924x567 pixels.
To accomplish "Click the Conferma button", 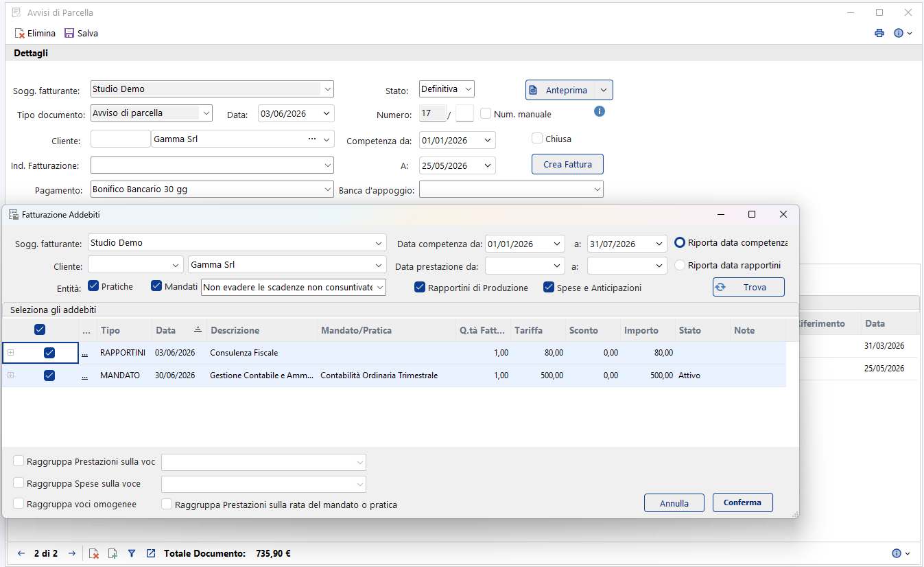I will [742, 502].
